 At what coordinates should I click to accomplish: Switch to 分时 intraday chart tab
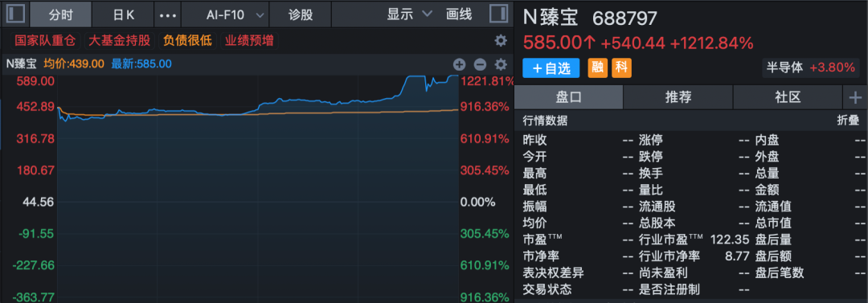coord(60,15)
